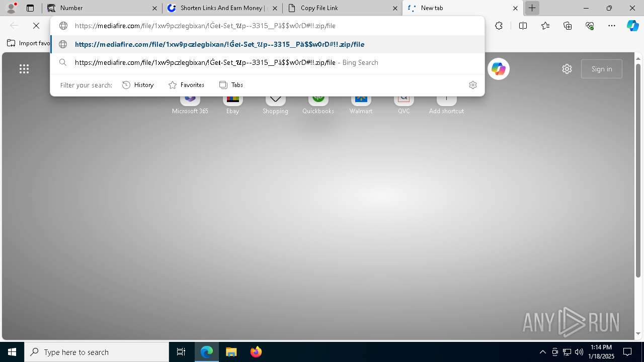Open the Favorites star toolbar icon

[545, 26]
